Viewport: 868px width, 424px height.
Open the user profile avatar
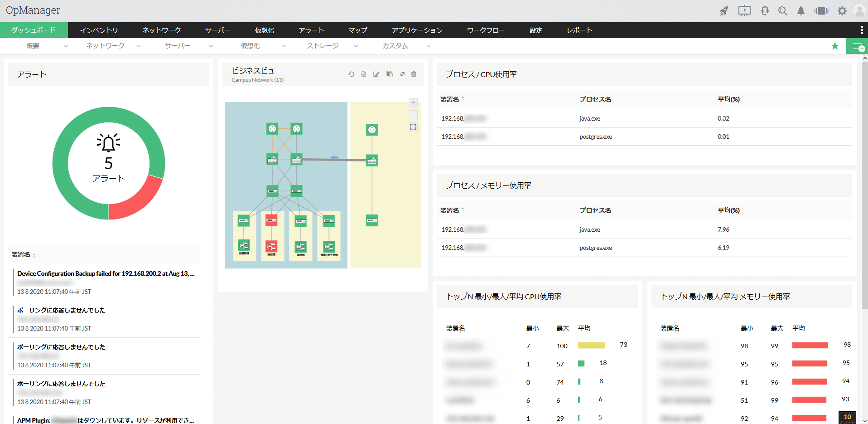pos(860,11)
